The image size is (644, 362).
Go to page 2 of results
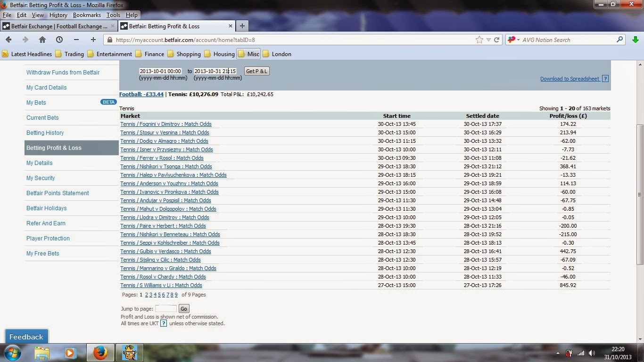[x=147, y=295]
